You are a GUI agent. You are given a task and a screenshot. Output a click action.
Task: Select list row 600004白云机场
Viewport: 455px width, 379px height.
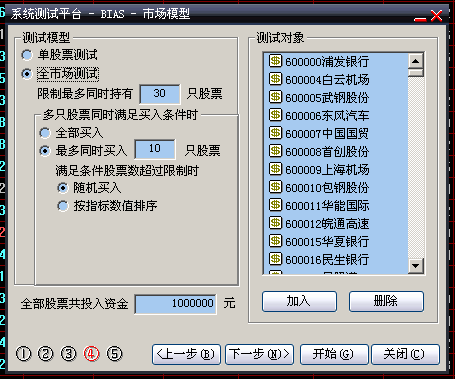click(336, 79)
